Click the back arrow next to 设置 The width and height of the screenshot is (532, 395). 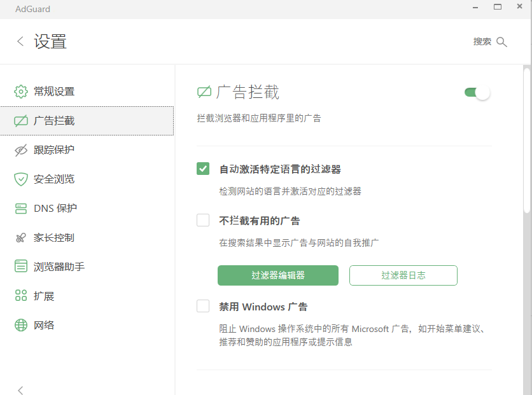(x=20, y=41)
